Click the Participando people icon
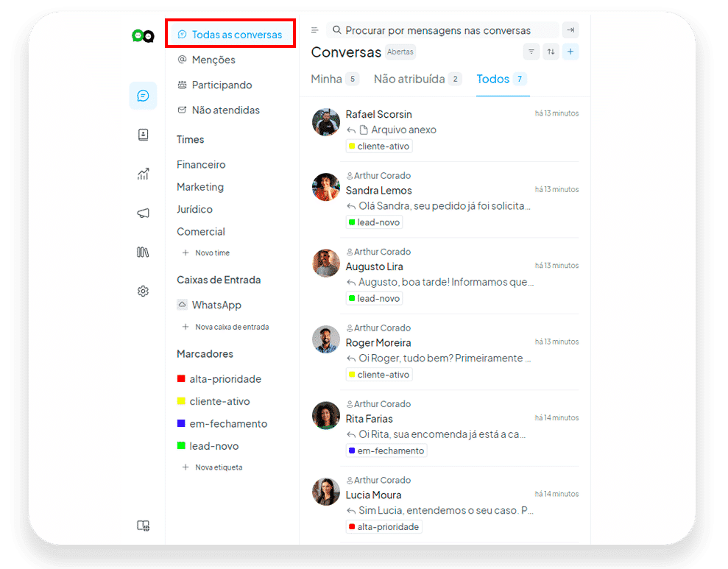The width and height of the screenshot is (728, 569). point(182,85)
